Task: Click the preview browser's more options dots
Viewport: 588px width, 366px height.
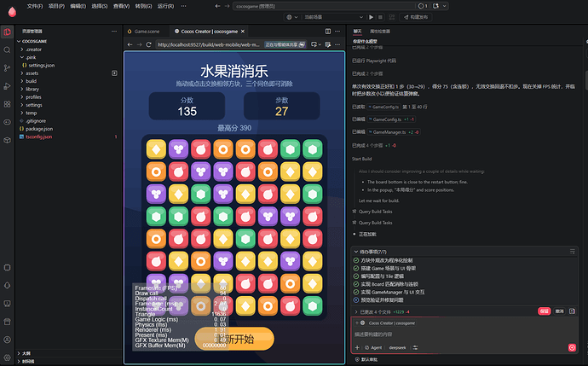Action: point(337,44)
